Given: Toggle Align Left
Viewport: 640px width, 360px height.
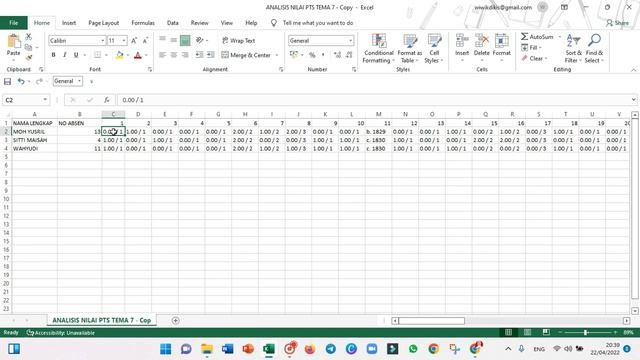Looking at the screenshot, I should (x=162, y=55).
